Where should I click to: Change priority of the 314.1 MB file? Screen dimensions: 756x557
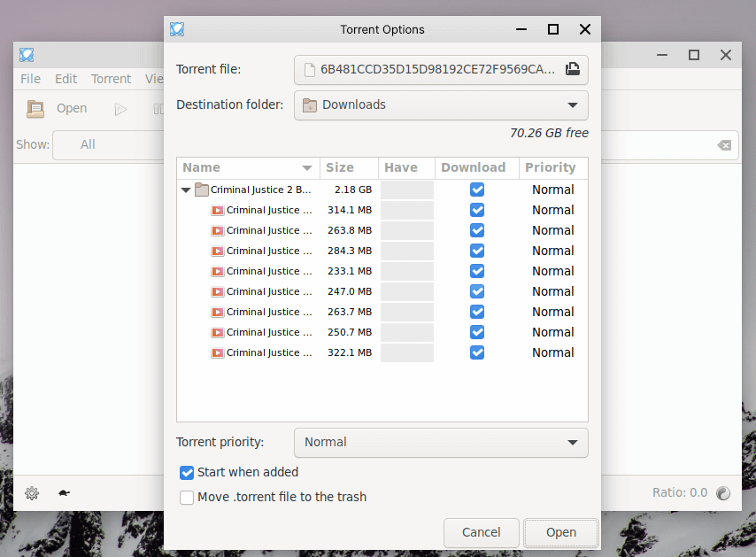552,210
